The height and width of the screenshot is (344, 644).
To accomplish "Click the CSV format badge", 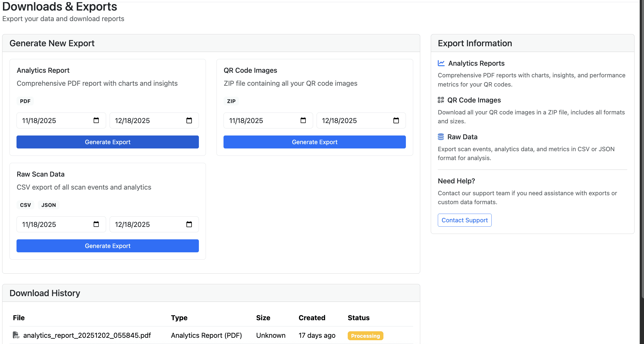I will [x=25, y=205].
